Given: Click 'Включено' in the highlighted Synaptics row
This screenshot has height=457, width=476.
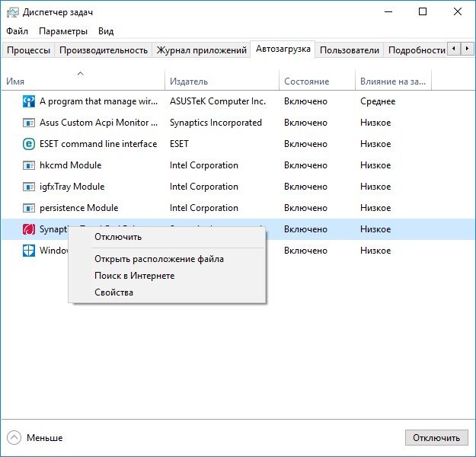Looking at the screenshot, I should coord(305,229).
